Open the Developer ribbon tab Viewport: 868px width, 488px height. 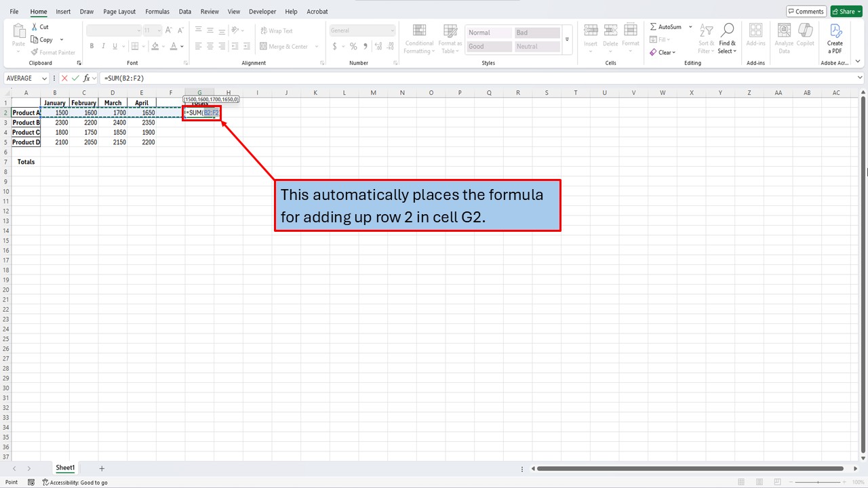tap(262, 11)
